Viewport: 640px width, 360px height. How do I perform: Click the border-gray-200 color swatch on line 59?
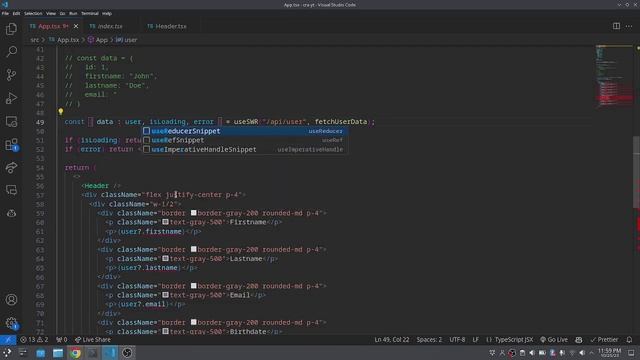coord(194,213)
